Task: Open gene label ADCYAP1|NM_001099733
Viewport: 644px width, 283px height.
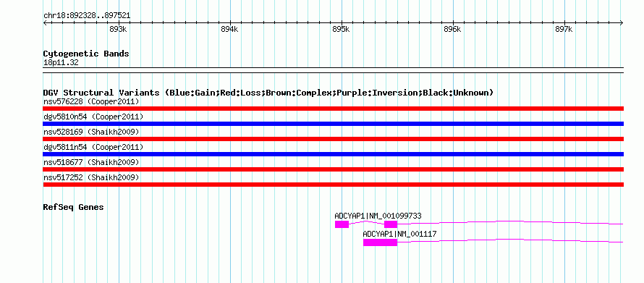Action: pos(378,216)
